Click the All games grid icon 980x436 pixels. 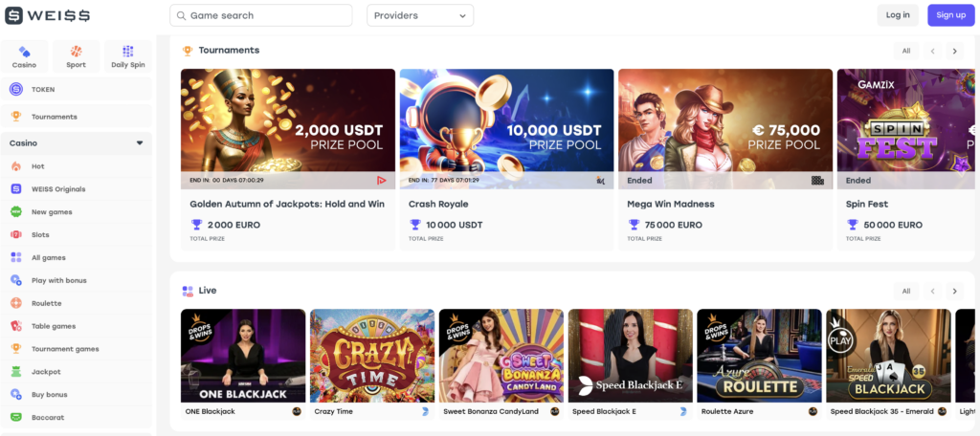(x=16, y=257)
